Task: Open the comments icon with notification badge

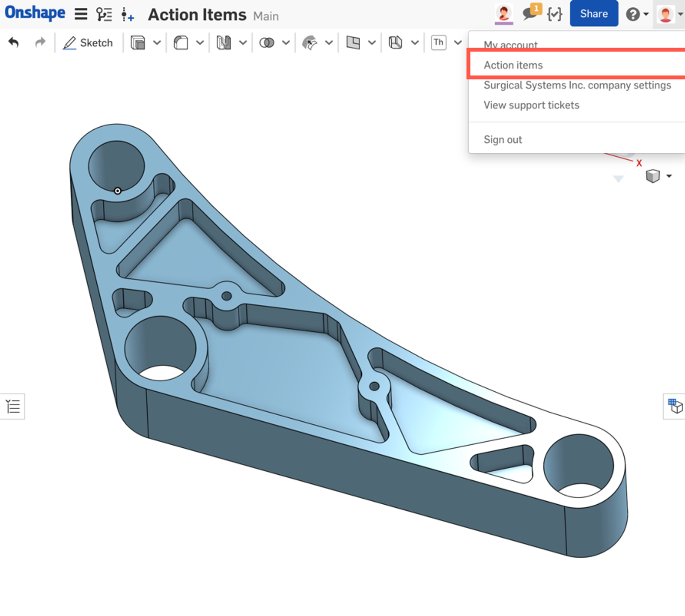Action: point(530,13)
